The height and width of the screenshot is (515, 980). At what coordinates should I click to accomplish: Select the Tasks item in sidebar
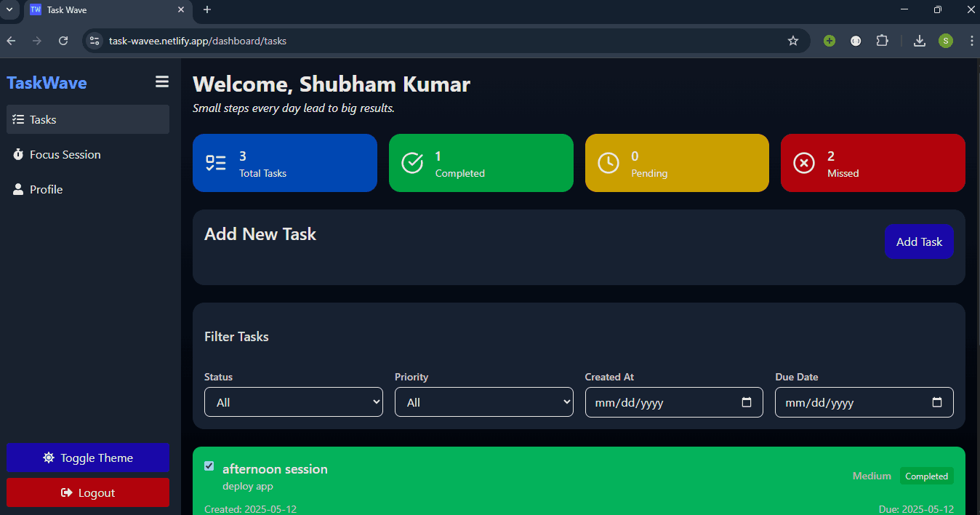coord(43,119)
